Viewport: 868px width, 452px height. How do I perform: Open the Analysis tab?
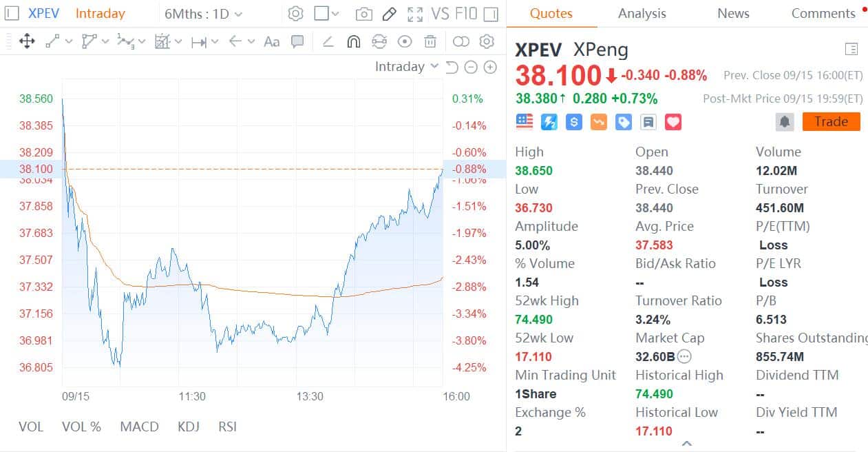pyautogui.click(x=642, y=13)
